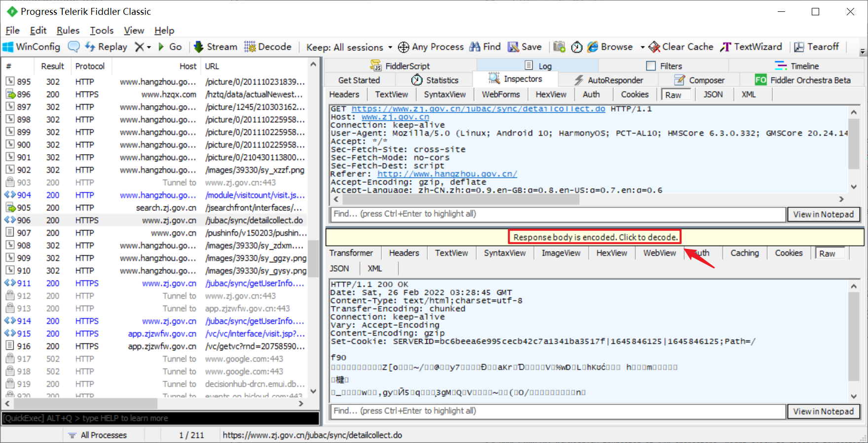The image size is (868, 443).
Task: Open the www.hangzhou.gov.cn Referer link
Action: (x=447, y=174)
